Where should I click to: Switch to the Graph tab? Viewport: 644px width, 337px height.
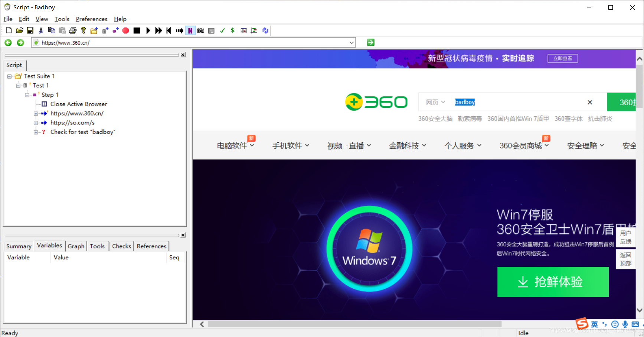point(76,246)
